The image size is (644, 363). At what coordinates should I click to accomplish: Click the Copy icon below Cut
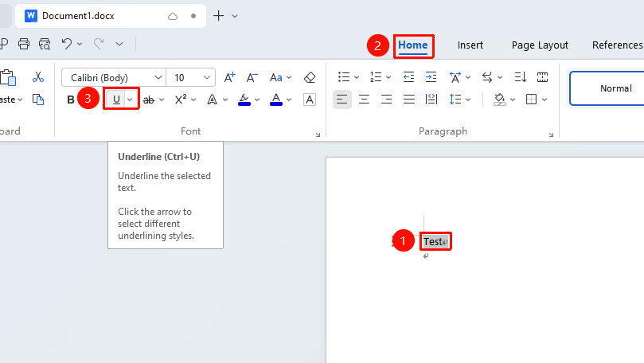[x=38, y=100]
